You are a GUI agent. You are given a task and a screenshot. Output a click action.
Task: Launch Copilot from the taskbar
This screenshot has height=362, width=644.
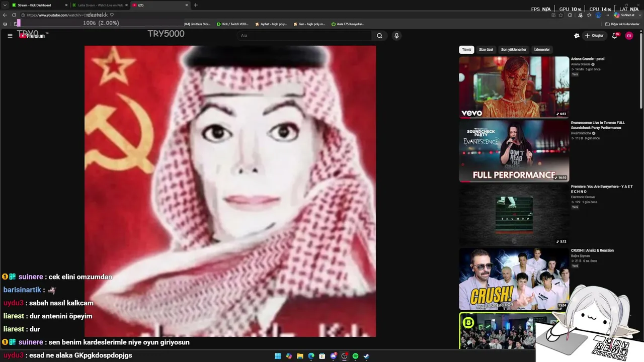(289, 356)
